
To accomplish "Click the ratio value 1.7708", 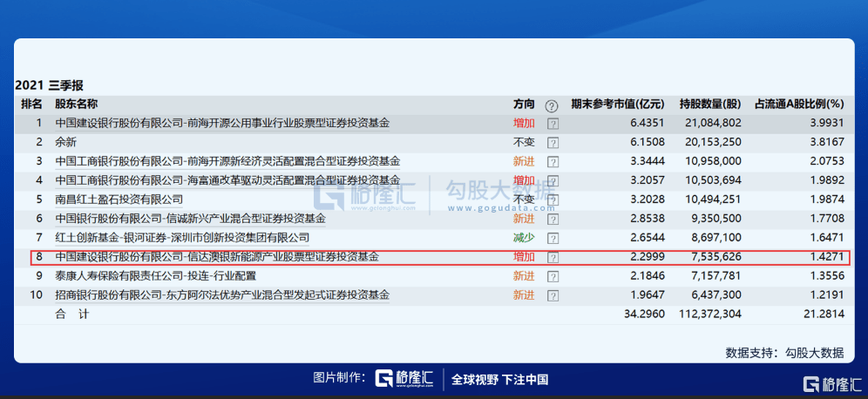I will 829,219.
